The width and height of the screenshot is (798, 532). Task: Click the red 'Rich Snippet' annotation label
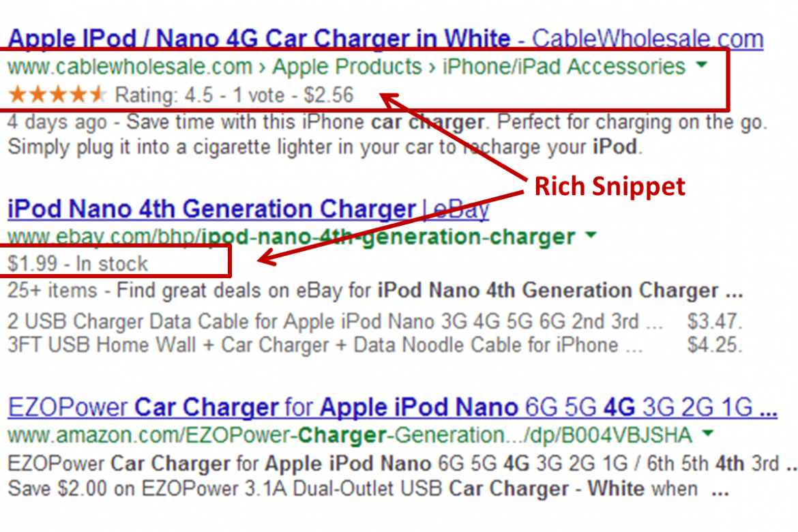coord(610,186)
